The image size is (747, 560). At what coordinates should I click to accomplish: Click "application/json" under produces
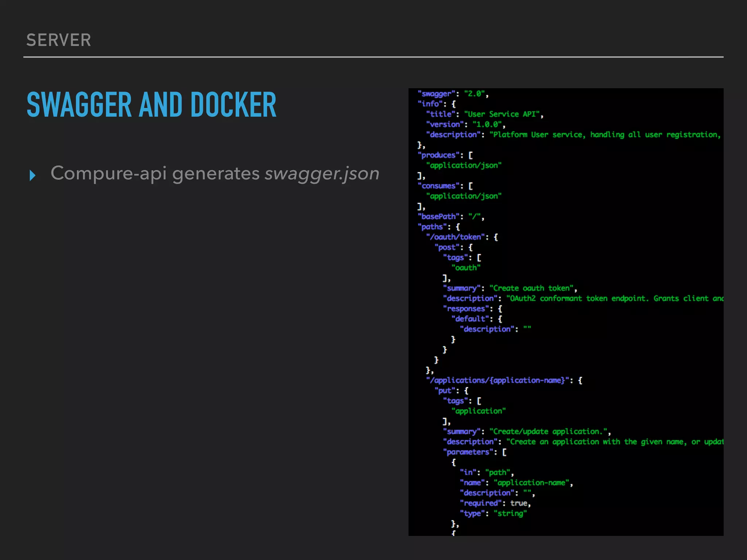pos(464,166)
